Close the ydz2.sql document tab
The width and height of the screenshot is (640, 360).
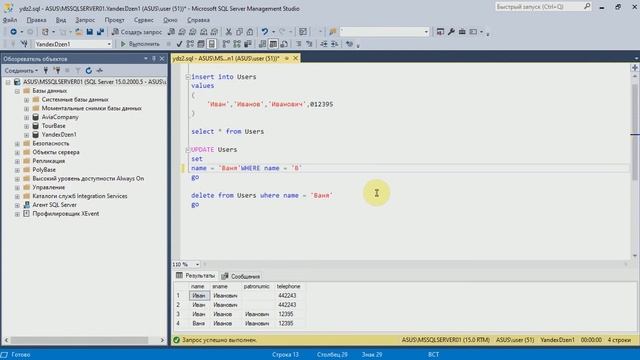295,58
